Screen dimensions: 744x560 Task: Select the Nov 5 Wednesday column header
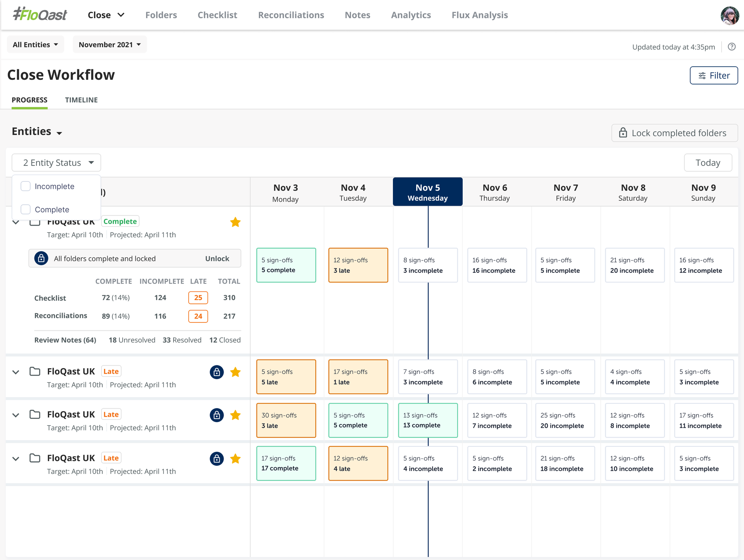[427, 192]
